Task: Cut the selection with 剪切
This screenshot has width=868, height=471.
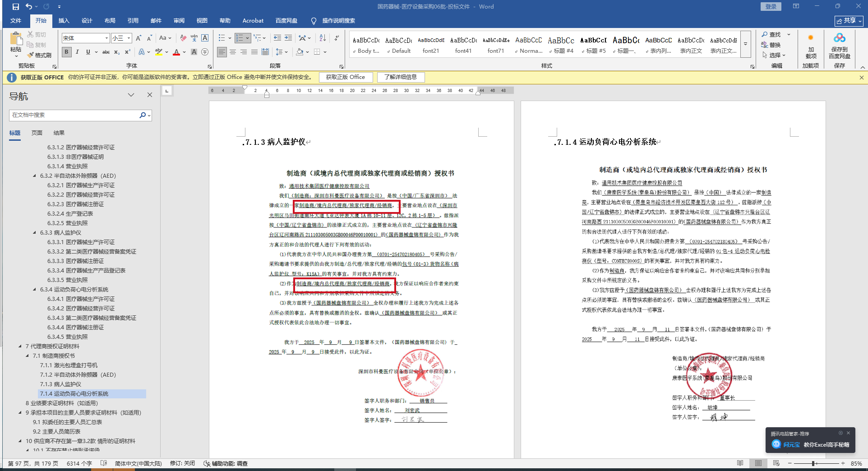Action: pos(37,34)
